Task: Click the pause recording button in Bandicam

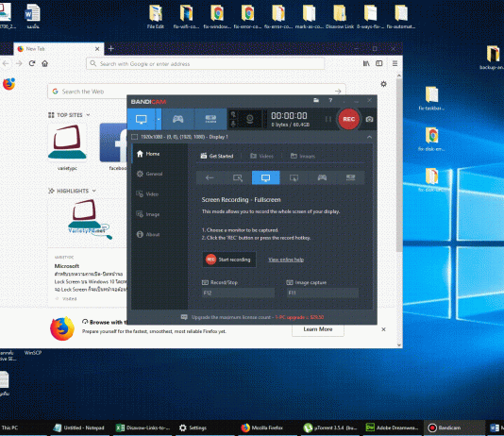Action: tap(328, 119)
